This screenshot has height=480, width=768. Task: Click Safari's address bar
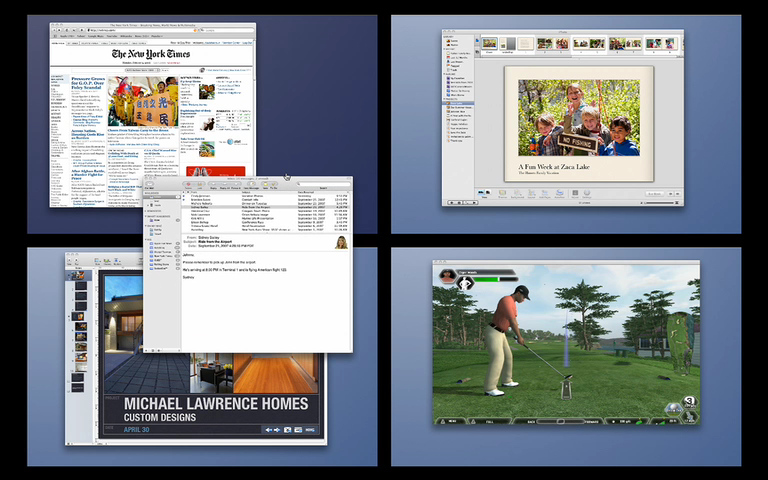[142, 30]
